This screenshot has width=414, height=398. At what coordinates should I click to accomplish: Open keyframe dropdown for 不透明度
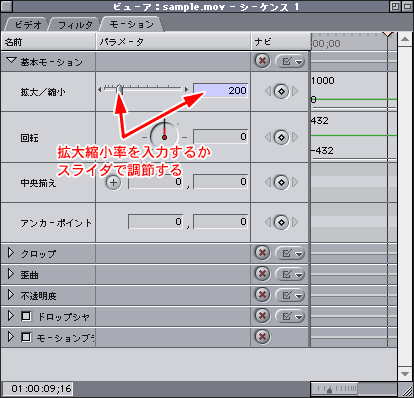[290, 295]
